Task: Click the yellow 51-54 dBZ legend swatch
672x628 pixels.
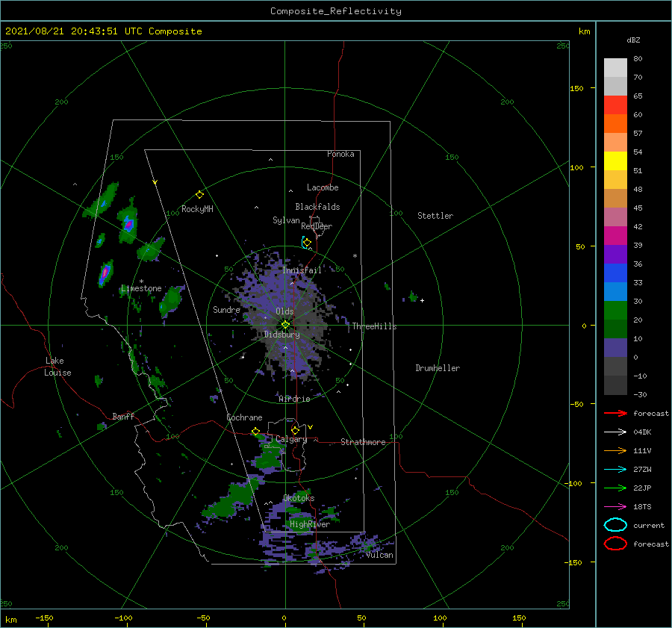Action: click(615, 161)
